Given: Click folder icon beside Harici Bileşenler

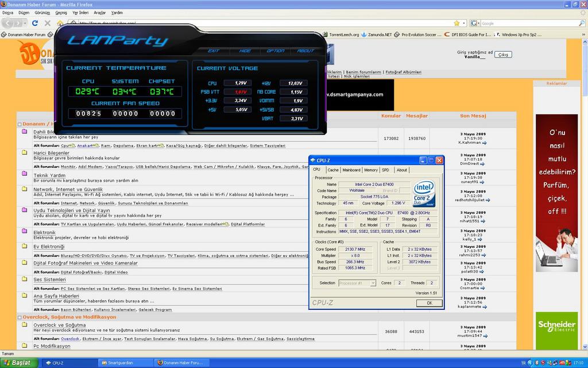Looking at the screenshot, I should pos(24,152).
